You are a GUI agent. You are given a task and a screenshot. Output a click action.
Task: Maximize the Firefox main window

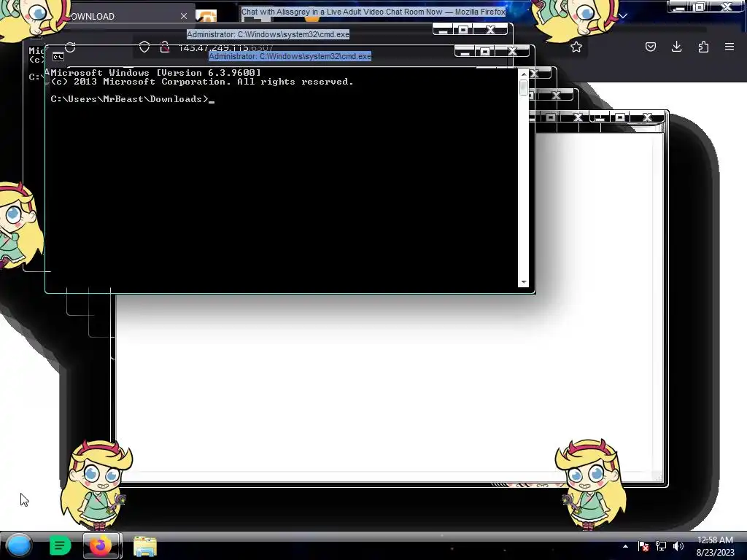click(700, 7)
